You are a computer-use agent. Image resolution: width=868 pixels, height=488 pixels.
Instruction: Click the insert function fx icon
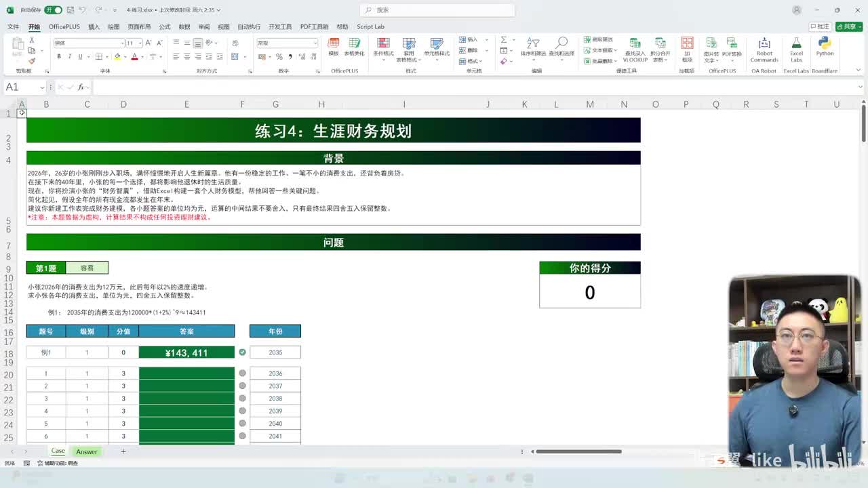[x=81, y=87]
